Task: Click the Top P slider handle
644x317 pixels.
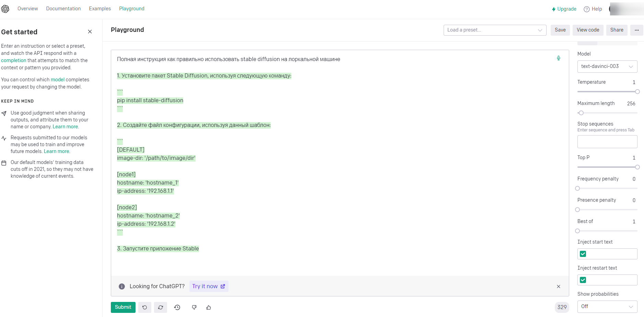Action: point(637,167)
